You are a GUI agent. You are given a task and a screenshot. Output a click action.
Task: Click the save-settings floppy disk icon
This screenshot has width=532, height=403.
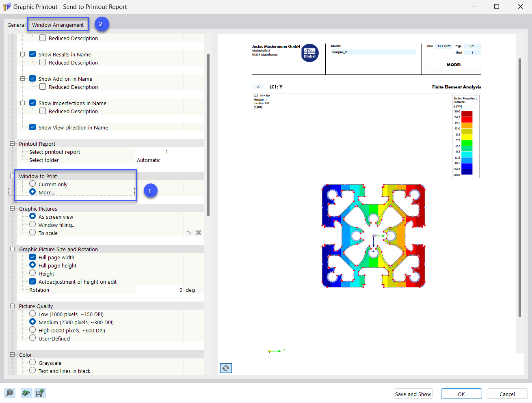click(x=39, y=393)
